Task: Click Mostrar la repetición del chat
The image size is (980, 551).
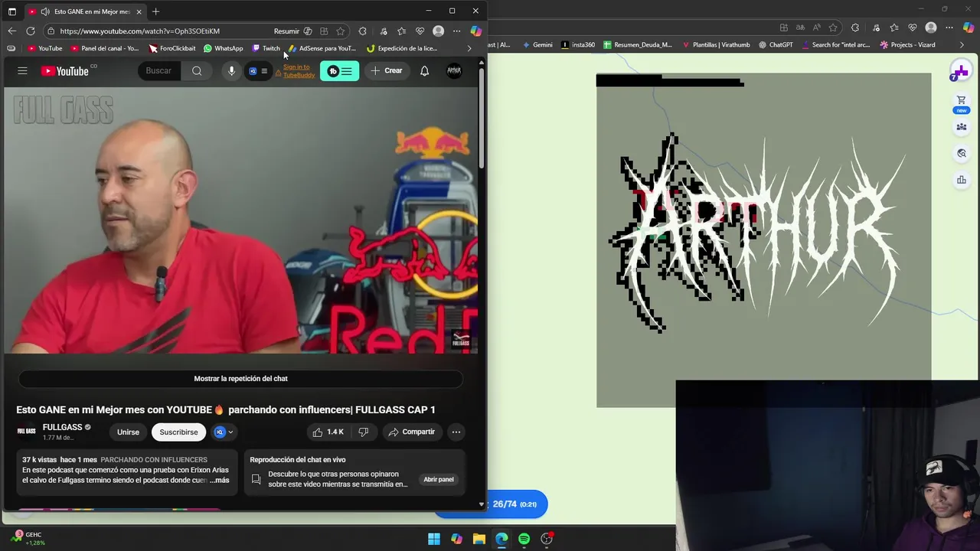Action: tap(240, 378)
